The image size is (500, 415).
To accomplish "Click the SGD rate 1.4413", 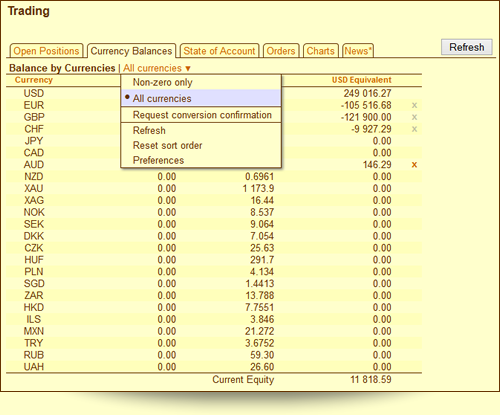I will (x=260, y=284).
